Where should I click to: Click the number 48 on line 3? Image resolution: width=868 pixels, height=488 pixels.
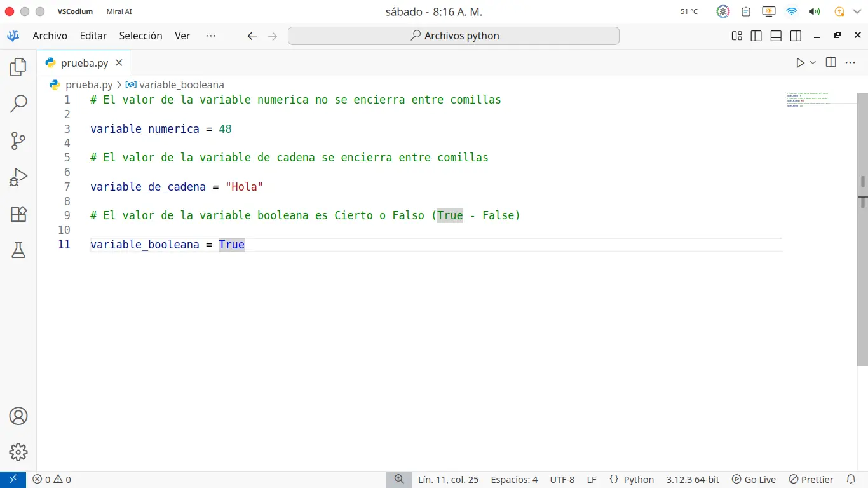(x=225, y=129)
